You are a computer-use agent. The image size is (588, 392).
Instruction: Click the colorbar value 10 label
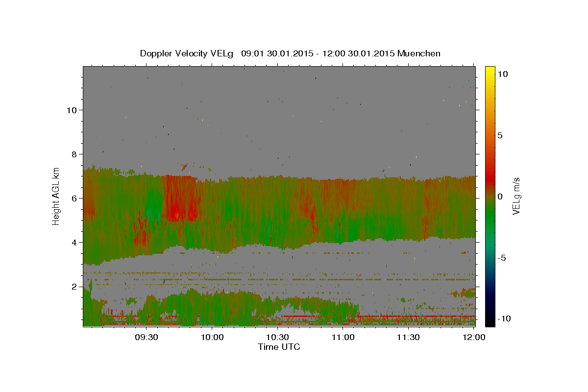tap(502, 74)
